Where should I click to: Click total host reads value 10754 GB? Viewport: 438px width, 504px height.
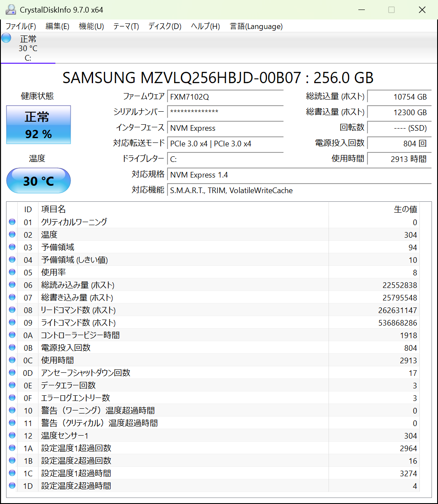399,97
